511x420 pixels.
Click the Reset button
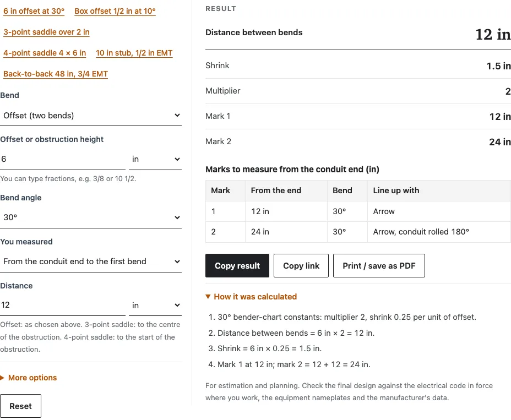tap(20, 406)
